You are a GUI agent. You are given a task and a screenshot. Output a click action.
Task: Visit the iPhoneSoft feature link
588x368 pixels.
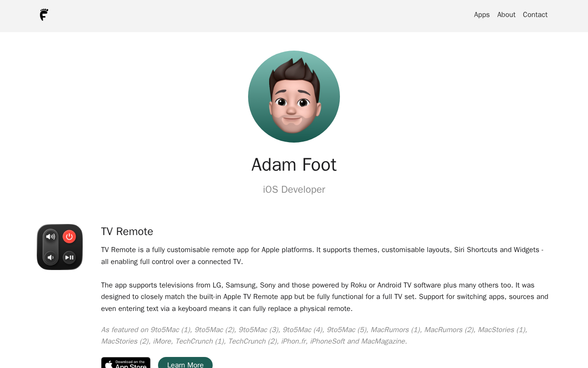pos(327,341)
